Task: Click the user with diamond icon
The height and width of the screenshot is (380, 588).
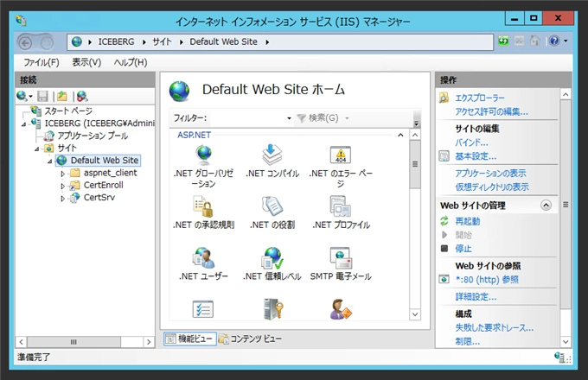Action: click(x=341, y=309)
